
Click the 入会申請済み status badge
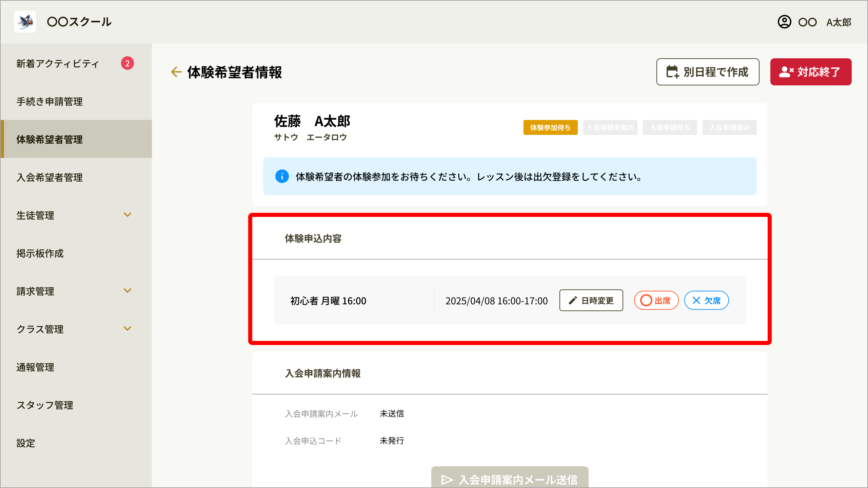(729, 127)
